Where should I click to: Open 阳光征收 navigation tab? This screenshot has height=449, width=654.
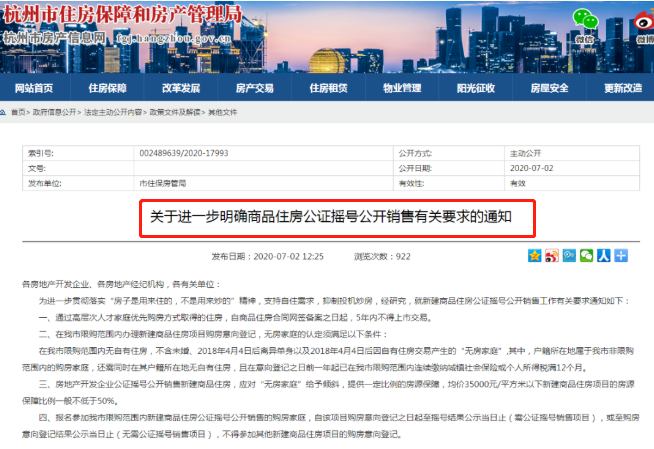coord(476,88)
